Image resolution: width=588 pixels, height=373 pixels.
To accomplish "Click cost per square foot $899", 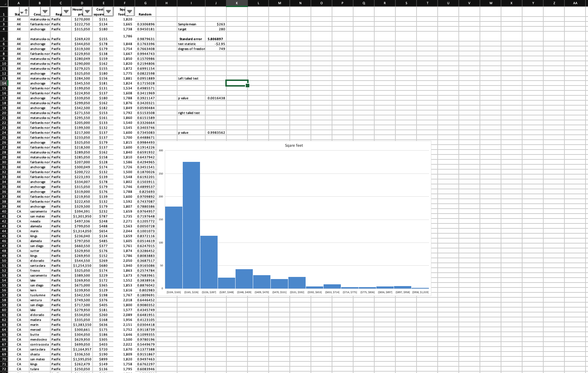I will 103,359.
